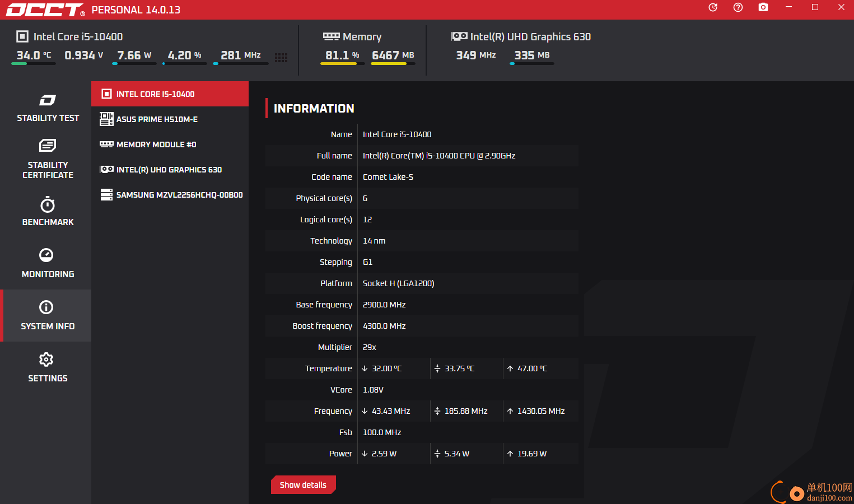Screen dimensions: 854x504
Task: Click memory usage 81.1 % reading
Action: (x=342, y=55)
